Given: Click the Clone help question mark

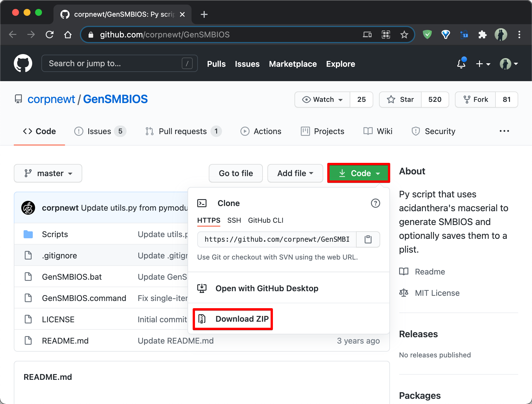Looking at the screenshot, I should point(375,203).
